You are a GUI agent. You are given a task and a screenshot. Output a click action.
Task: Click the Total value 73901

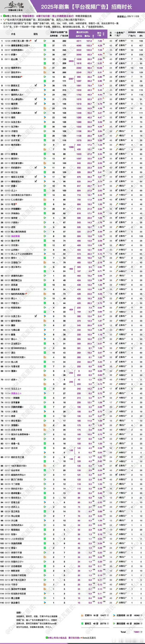coord(137,632)
